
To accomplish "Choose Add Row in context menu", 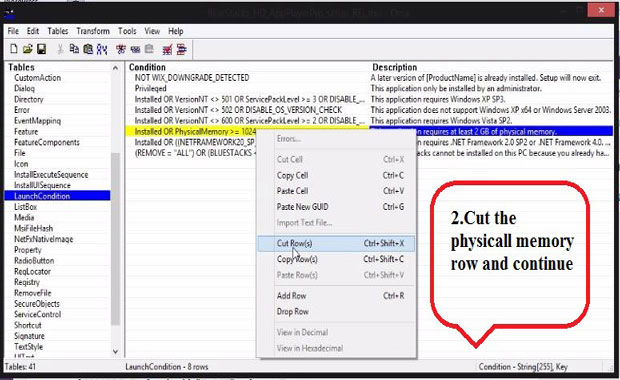I will pos(336,296).
